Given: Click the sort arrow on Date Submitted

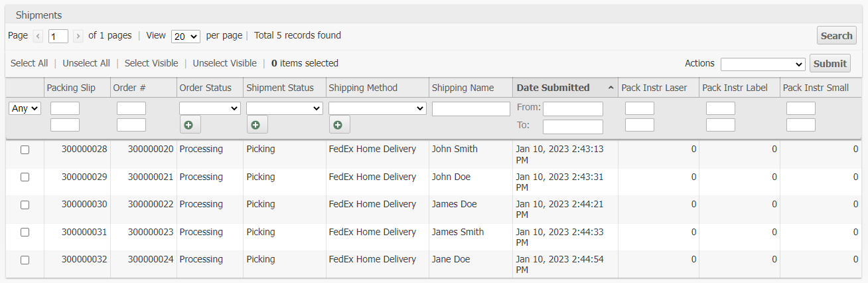Looking at the screenshot, I should pyautogui.click(x=610, y=88).
